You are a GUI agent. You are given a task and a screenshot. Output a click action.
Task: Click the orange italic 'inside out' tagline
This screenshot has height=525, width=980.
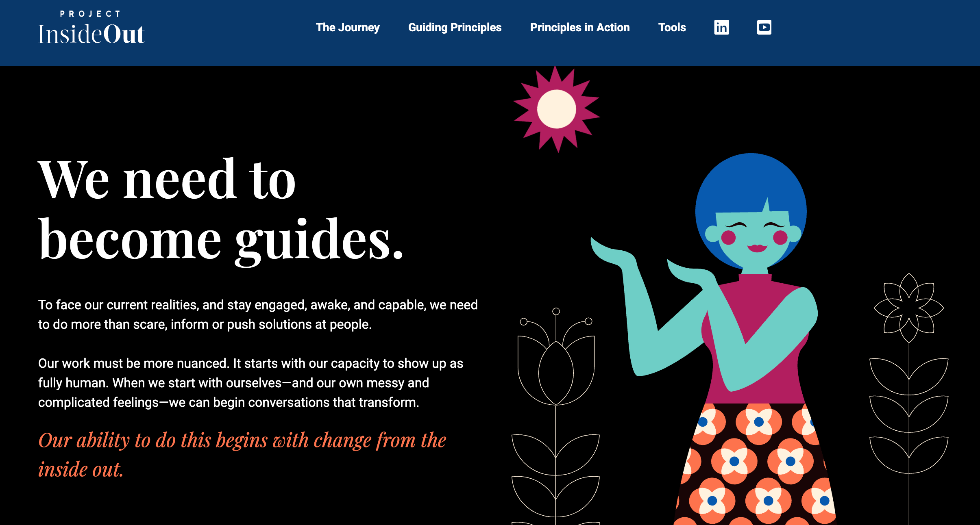tap(242, 454)
